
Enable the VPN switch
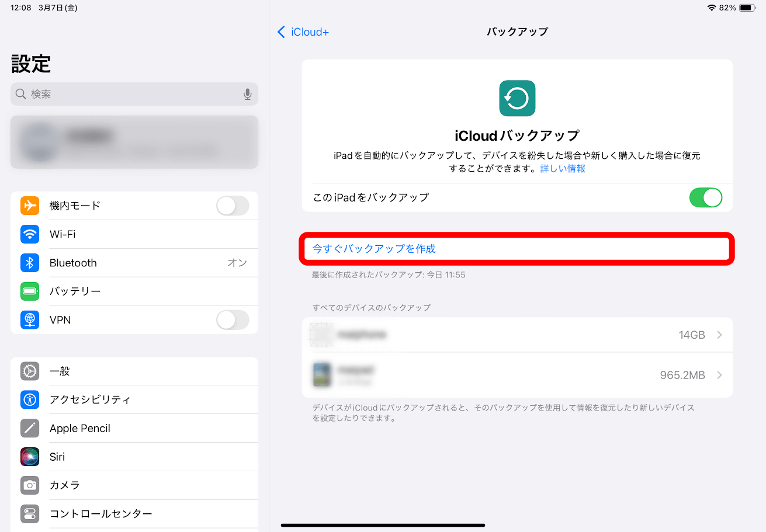tap(233, 320)
